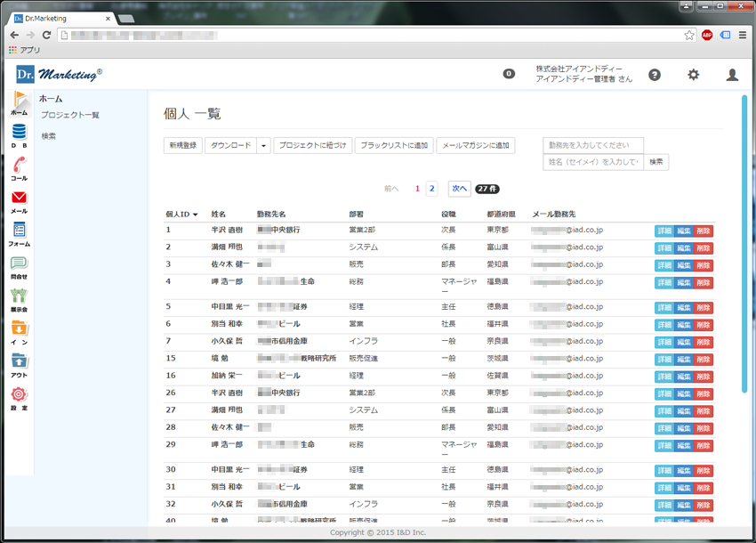Select プロジェクト一覧 in the side menu
756x543 pixels.
coord(69,115)
